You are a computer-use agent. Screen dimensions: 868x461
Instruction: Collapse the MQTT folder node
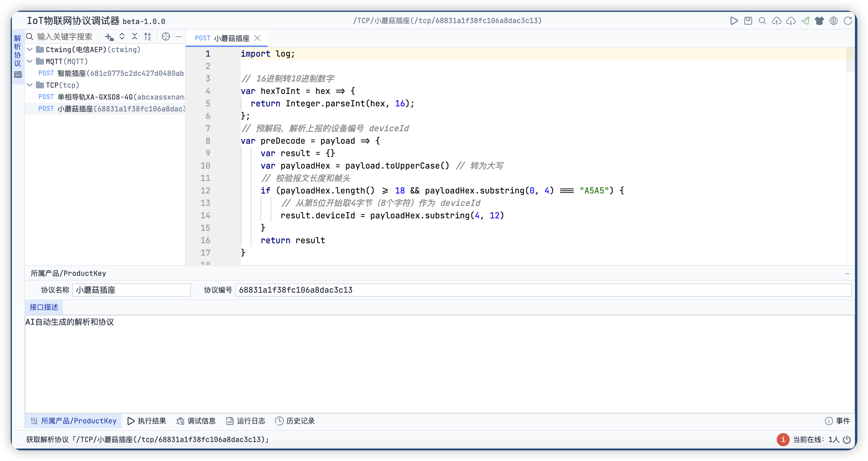(x=30, y=61)
